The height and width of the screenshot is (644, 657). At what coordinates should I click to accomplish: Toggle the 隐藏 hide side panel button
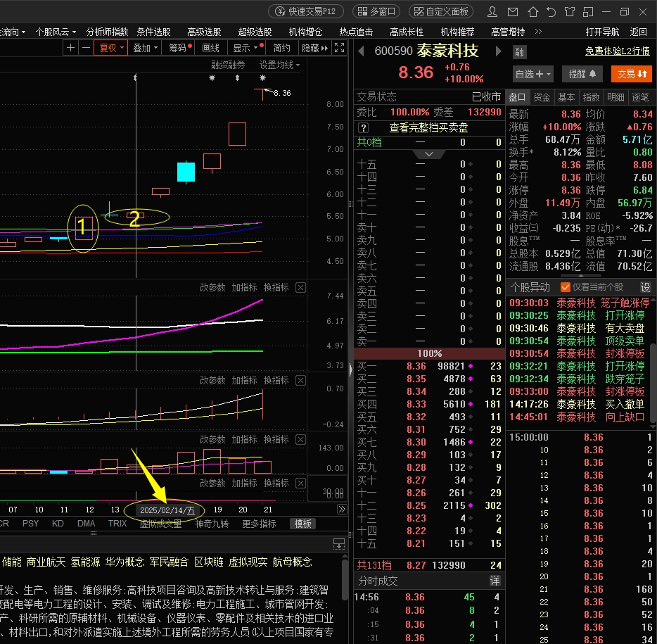(x=314, y=48)
